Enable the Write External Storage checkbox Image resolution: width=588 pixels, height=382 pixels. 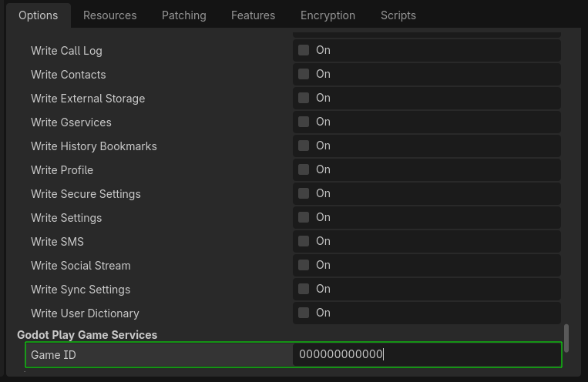(304, 98)
